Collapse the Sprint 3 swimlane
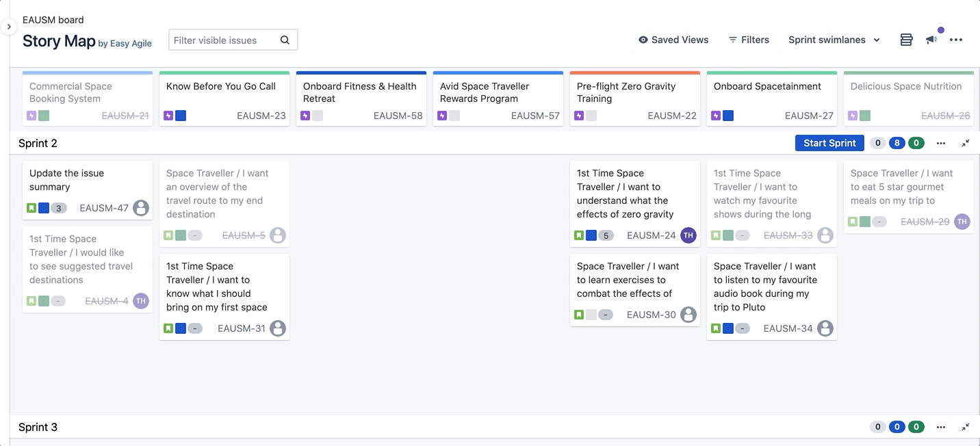Screen dimensions: 980x446 pyautogui.click(x=966, y=427)
